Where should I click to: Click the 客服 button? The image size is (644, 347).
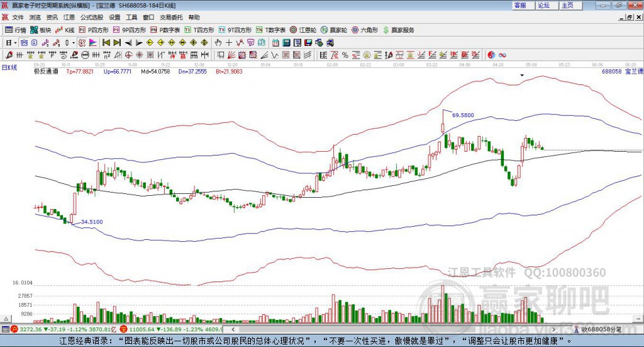point(523,5)
